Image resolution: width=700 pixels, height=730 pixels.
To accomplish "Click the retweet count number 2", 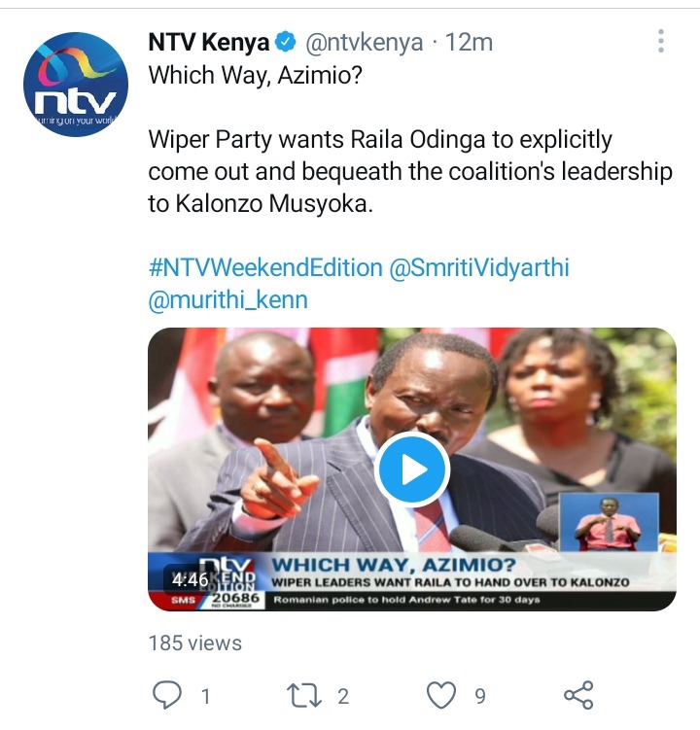I will [343, 697].
